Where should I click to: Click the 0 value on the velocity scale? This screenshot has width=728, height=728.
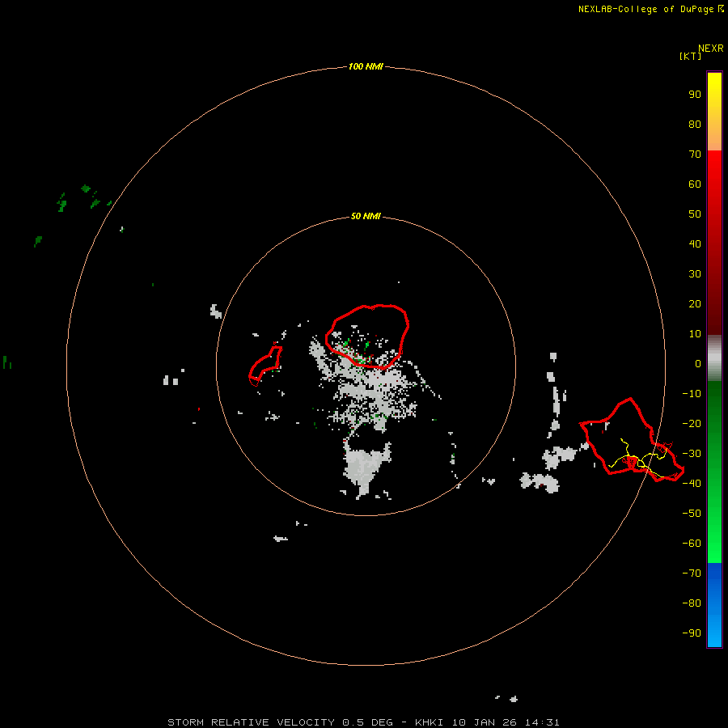click(x=698, y=363)
